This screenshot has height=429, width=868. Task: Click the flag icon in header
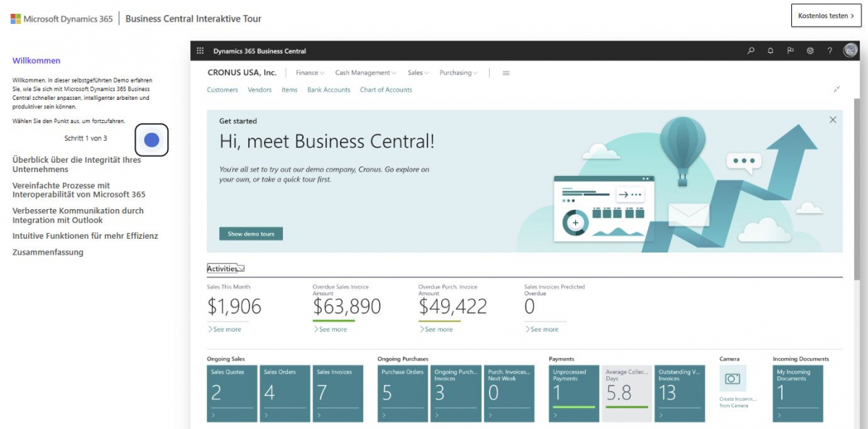[x=791, y=51]
